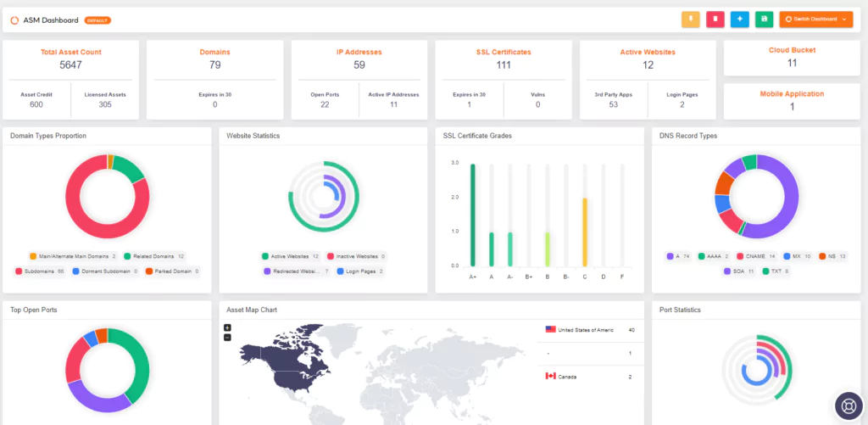This screenshot has height=425, width=868.
Task: Click the A+ bar in SSL grades
Action: point(473,215)
